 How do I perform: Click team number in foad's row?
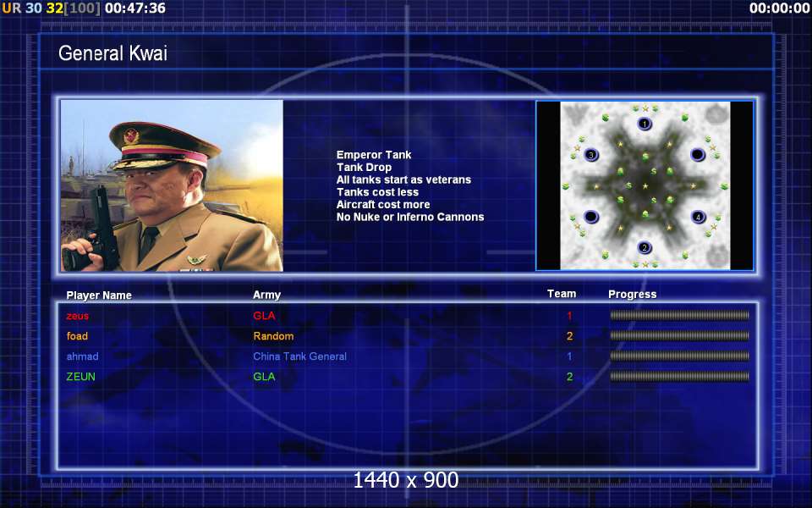tap(569, 336)
